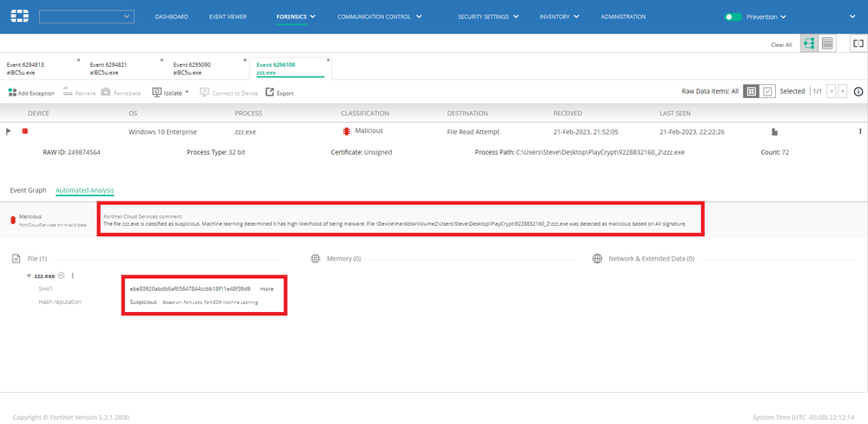The height and width of the screenshot is (424, 868).
Task: Click the building icon in event row
Action: 775,132
